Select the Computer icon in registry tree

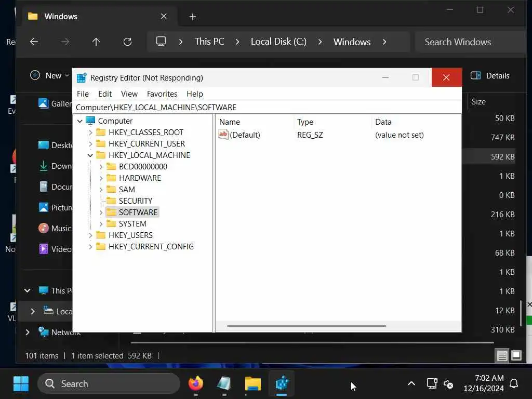coord(90,121)
